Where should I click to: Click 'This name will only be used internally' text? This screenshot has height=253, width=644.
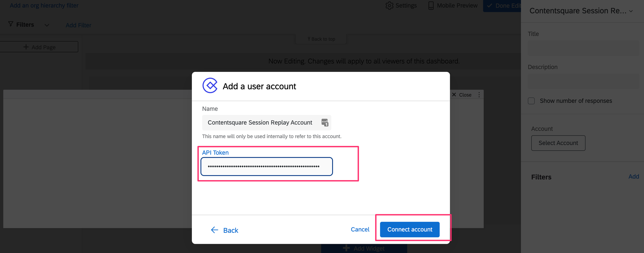pyautogui.click(x=271, y=136)
